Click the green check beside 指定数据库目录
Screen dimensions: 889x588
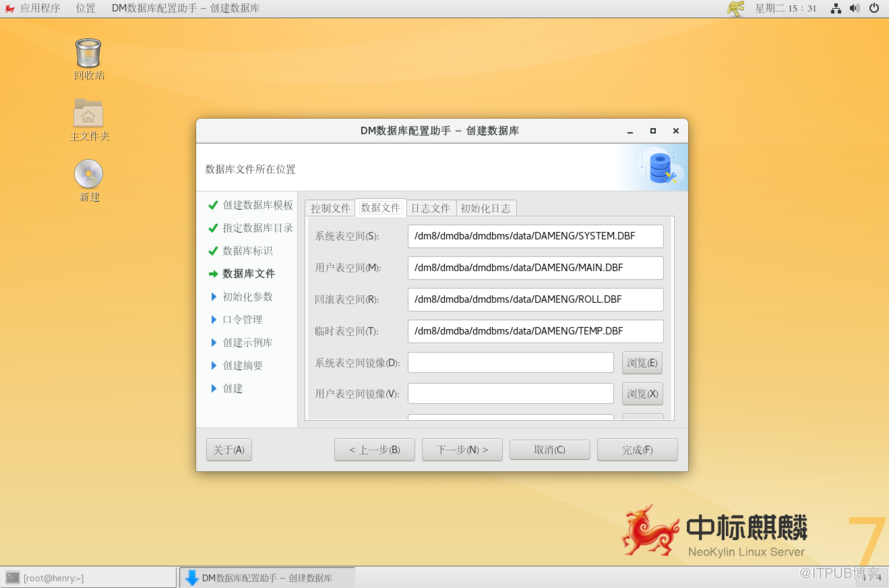(x=213, y=228)
